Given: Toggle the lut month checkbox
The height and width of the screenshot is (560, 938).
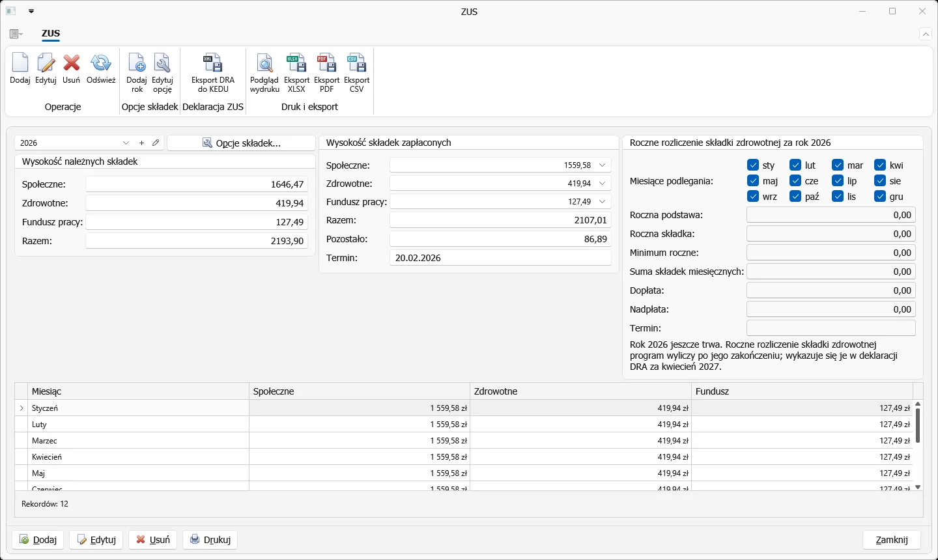Looking at the screenshot, I should pyautogui.click(x=795, y=165).
